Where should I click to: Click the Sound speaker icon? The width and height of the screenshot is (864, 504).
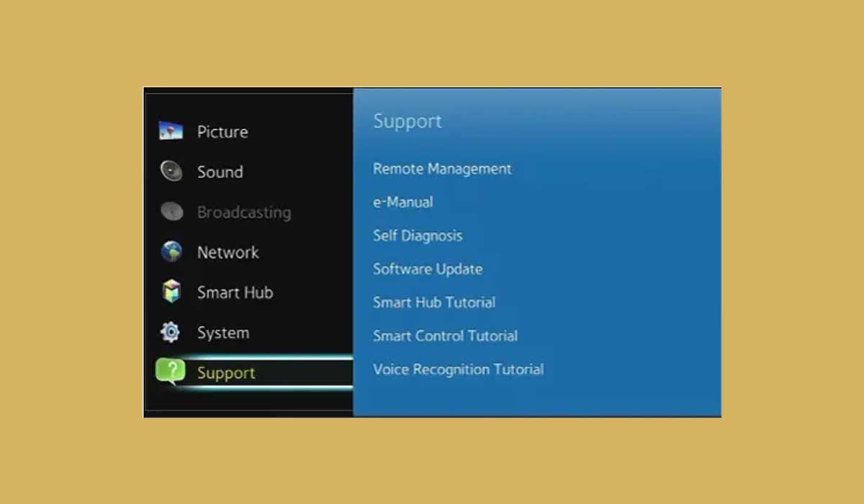(x=171, y=171)
